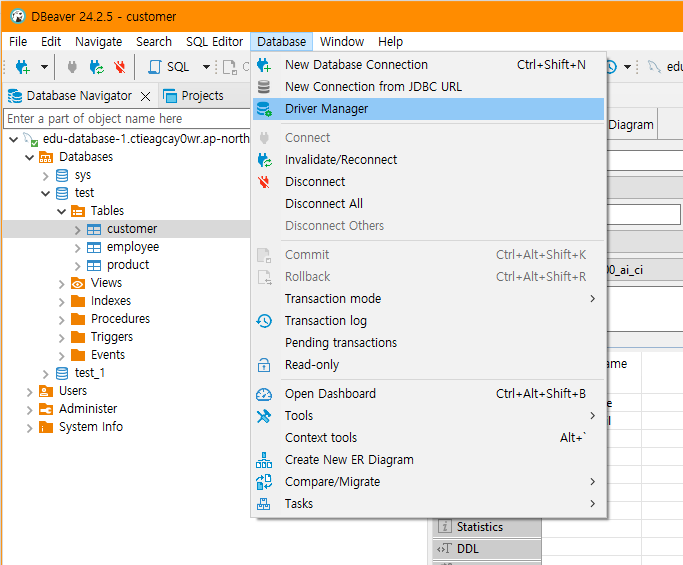This screenshot has height=565, width=683.
Task: Choose Create New ER Diagram
Action: (428, 460)
